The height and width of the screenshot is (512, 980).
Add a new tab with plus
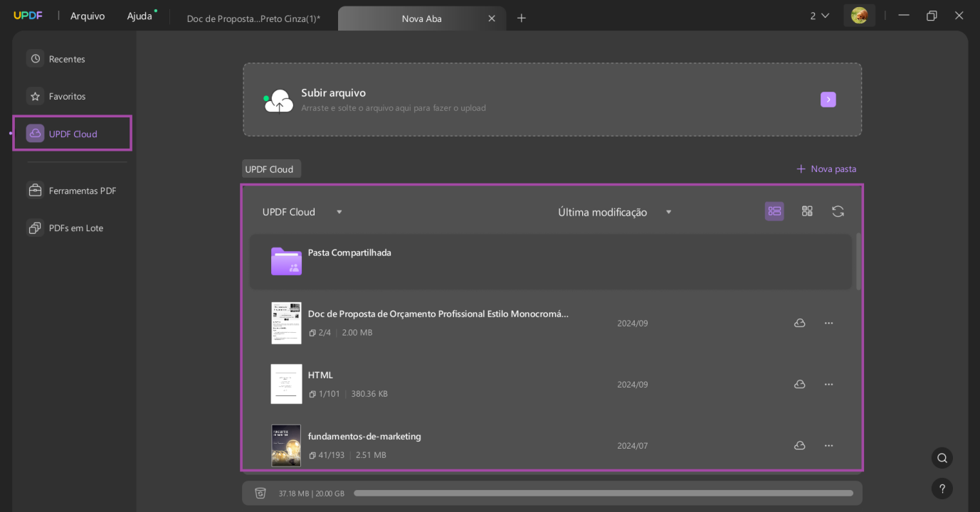[522, 18]
